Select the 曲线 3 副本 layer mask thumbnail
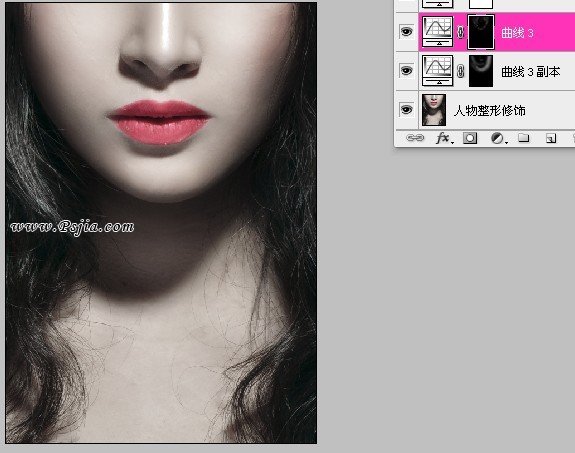The width and height of the screenshot is (575, 453). 481,71
